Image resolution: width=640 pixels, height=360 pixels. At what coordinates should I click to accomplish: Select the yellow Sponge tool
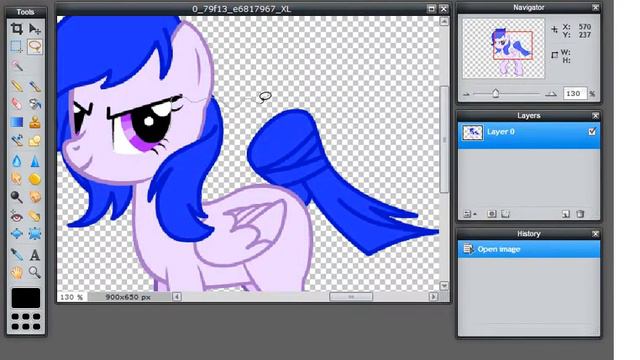click(35, 179)
